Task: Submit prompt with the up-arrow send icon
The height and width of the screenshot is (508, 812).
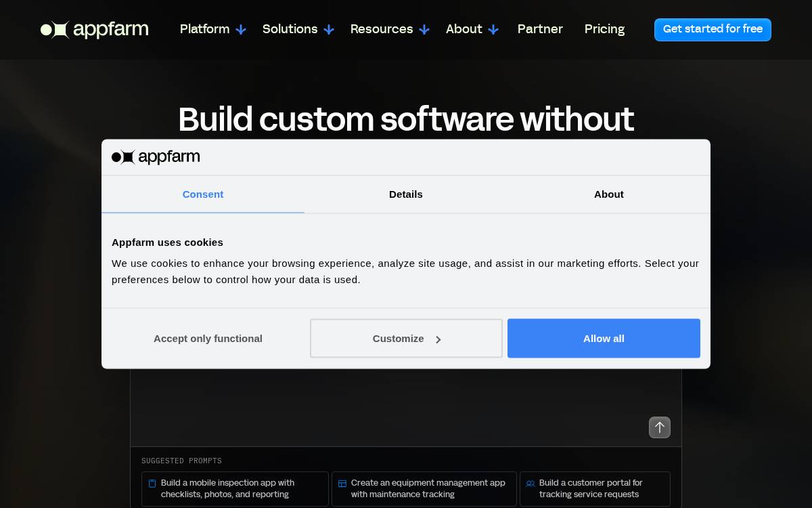Action: (660, 427)
